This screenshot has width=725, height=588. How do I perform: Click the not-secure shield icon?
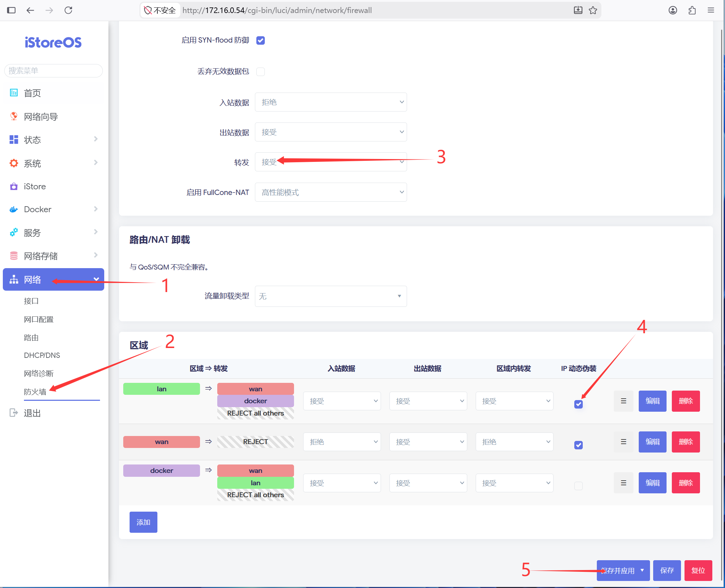pyautogui.click(x=148, y=10)
